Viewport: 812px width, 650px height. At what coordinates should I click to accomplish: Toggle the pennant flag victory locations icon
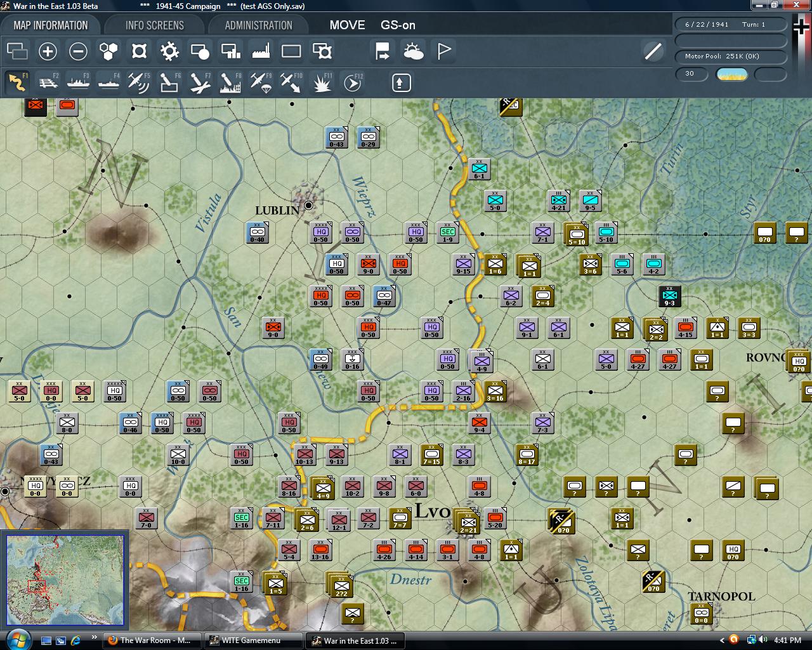click(x=443, y=51)
